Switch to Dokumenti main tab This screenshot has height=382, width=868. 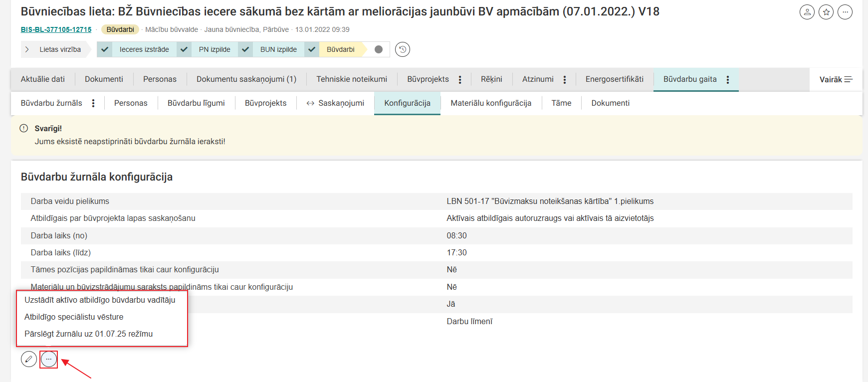click(104, 79)
